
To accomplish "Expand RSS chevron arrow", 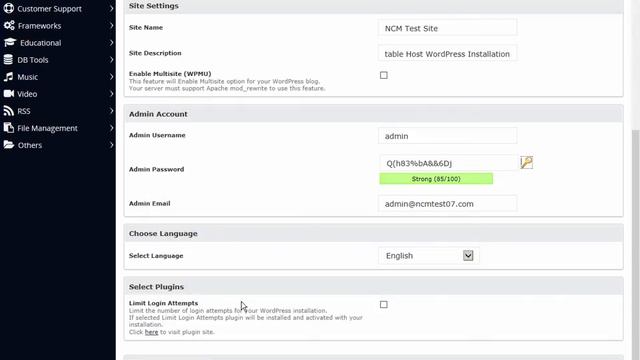I will pos(111,111).
